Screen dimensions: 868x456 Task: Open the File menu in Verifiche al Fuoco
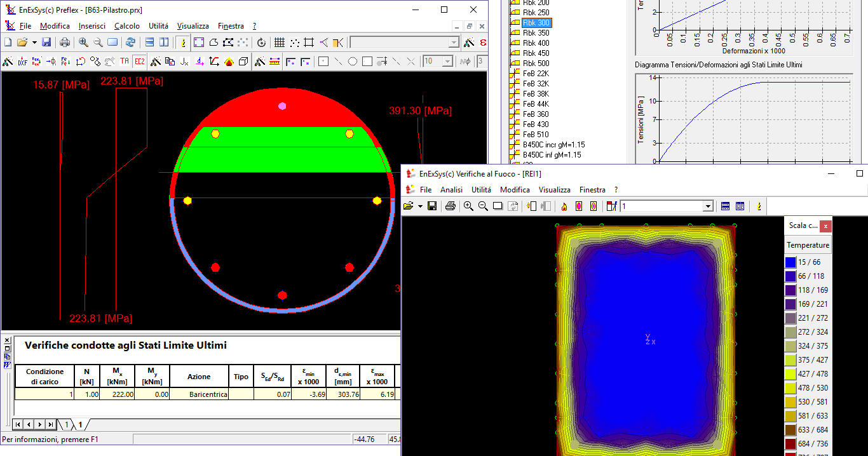click(x=426, y=190)
